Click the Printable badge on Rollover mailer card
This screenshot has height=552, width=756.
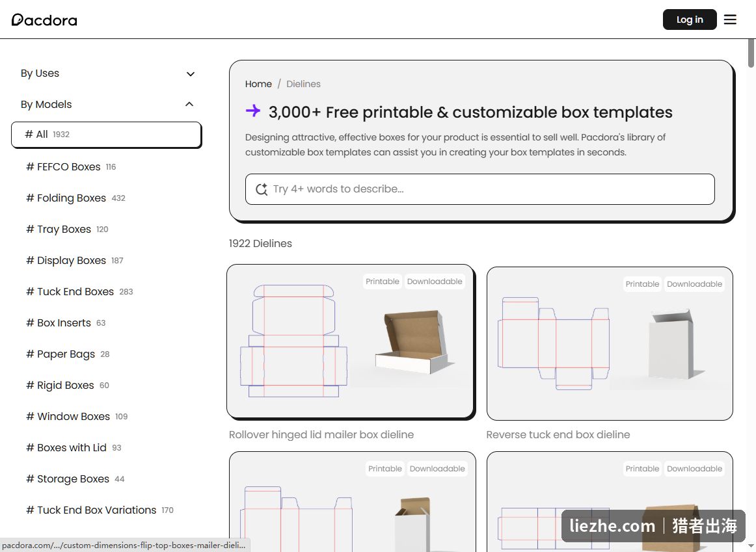383,282
